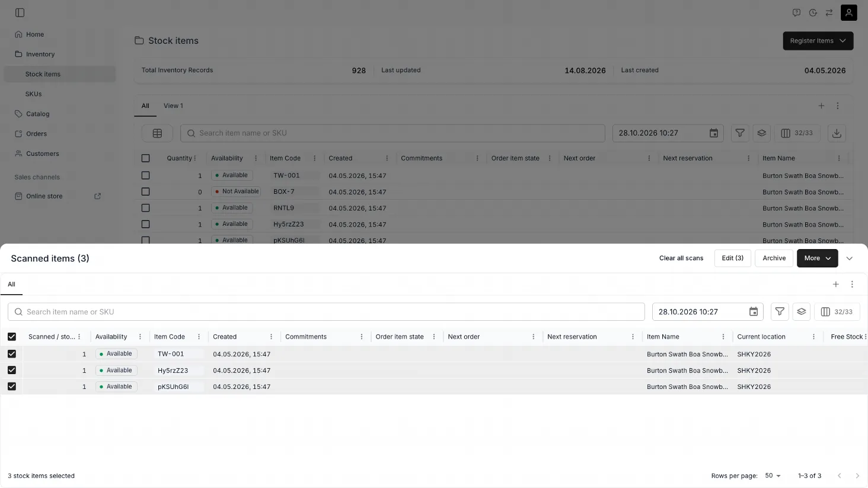Open the layers icon in scanned items panel

tap(802, 312)
